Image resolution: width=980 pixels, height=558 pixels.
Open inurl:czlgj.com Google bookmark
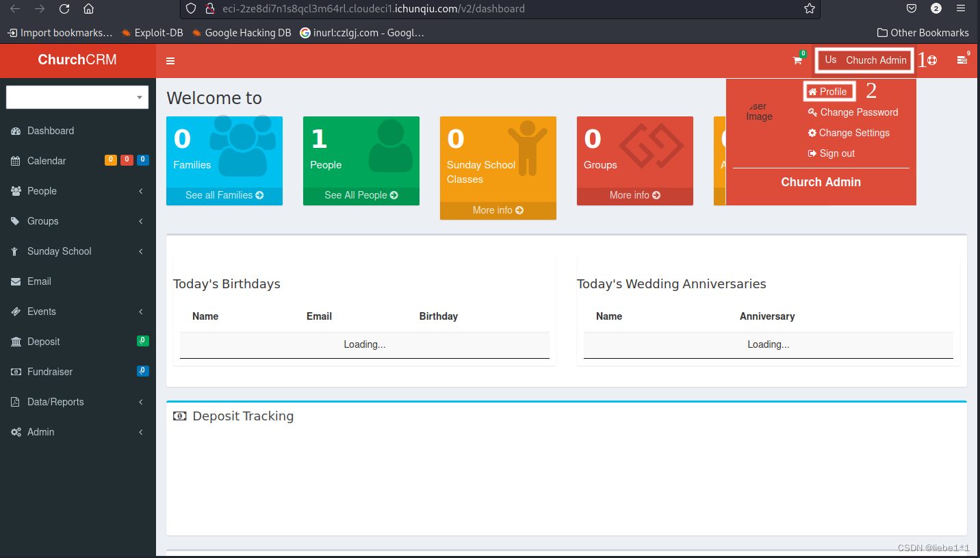click(x=362, y=32)
